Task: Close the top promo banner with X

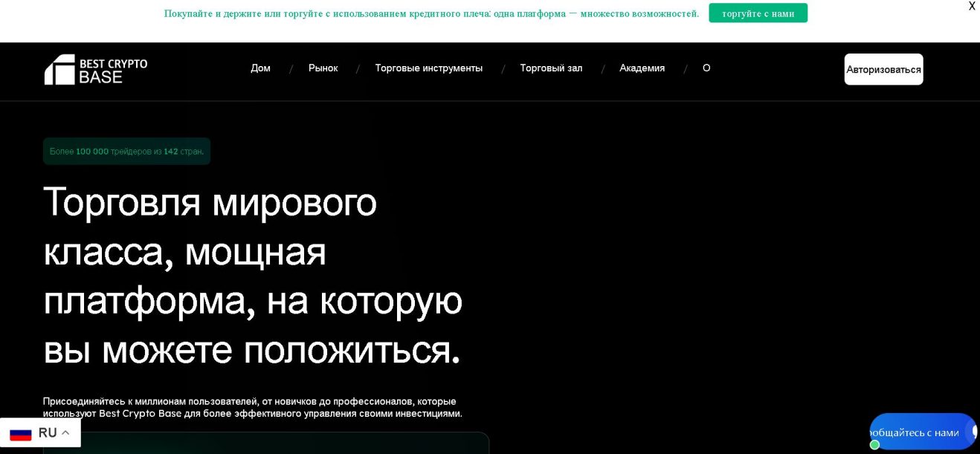Action: (971, 7)
